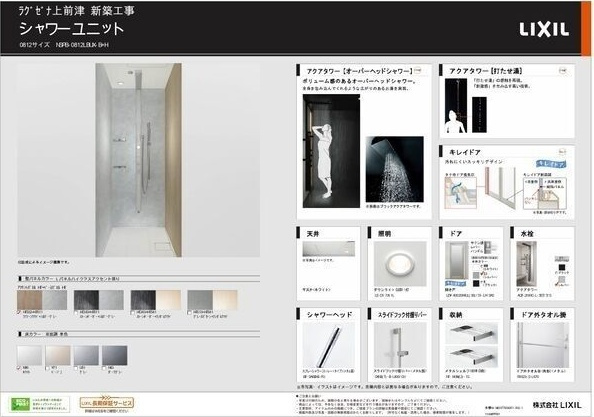
Task: Click the アクアタワー【打たせ湯】 heading
Action: coord(486,71)
